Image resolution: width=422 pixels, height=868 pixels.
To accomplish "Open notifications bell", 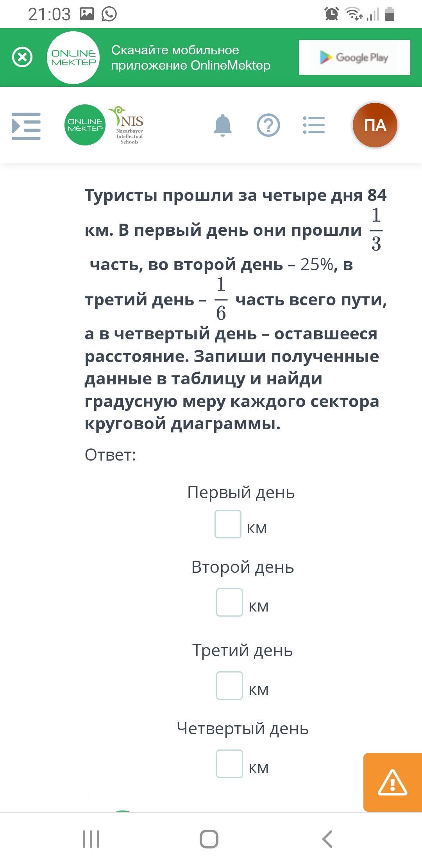I will 223,125.
